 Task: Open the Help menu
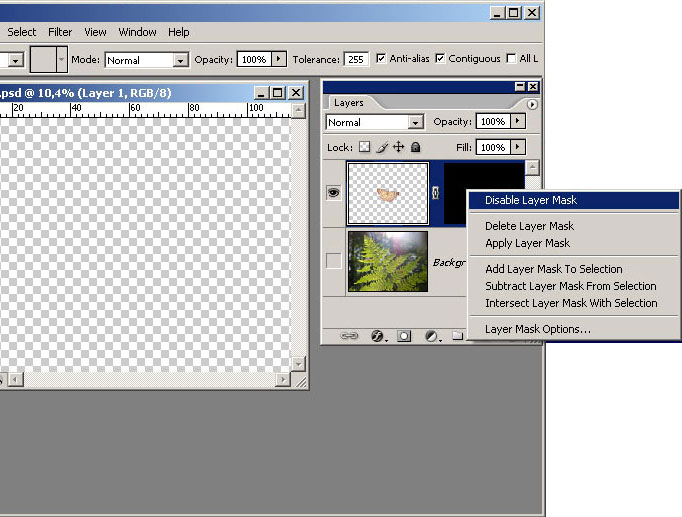(x=179, y=32)
